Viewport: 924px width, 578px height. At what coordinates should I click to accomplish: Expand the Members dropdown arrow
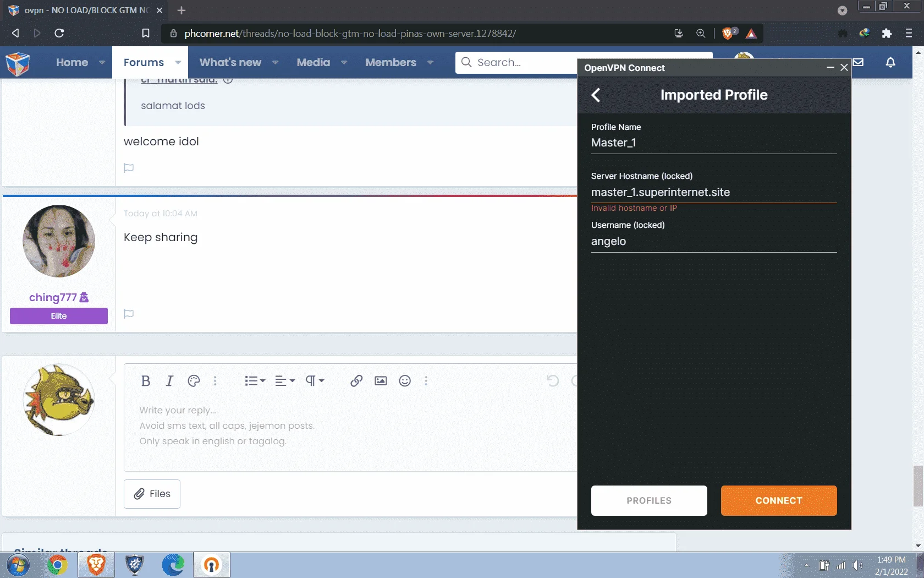[430, 63]
